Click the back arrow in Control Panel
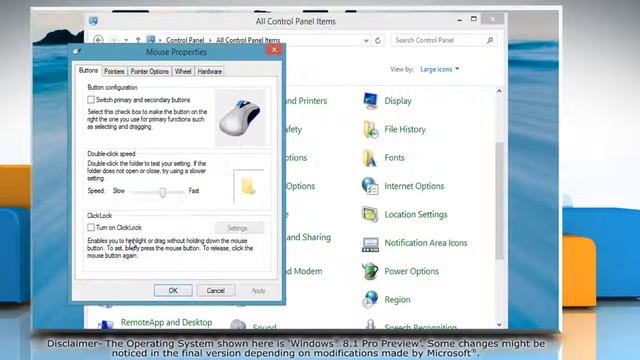 [98, 40]
